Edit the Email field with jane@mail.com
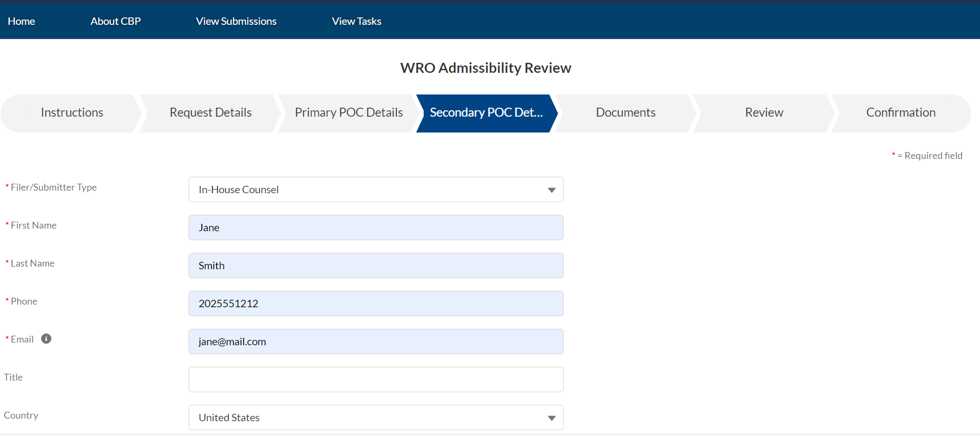Screen dimensions: 980x436 coord(375,342)
